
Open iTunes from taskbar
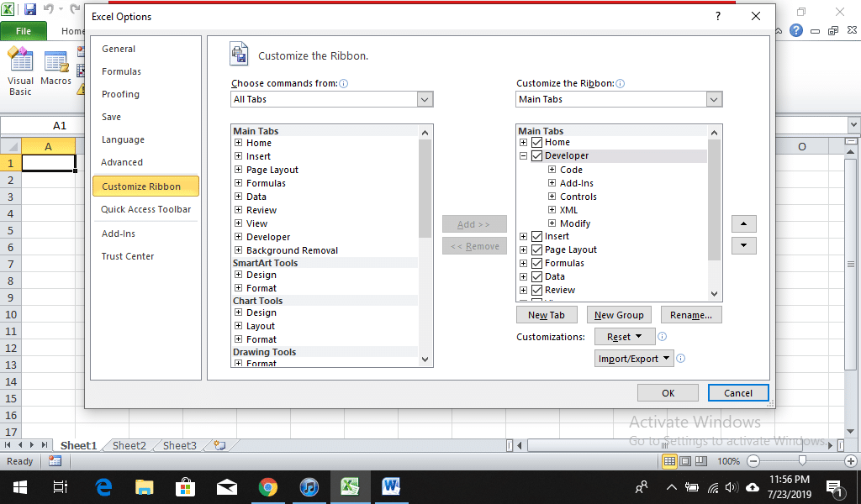click(309, 487)
